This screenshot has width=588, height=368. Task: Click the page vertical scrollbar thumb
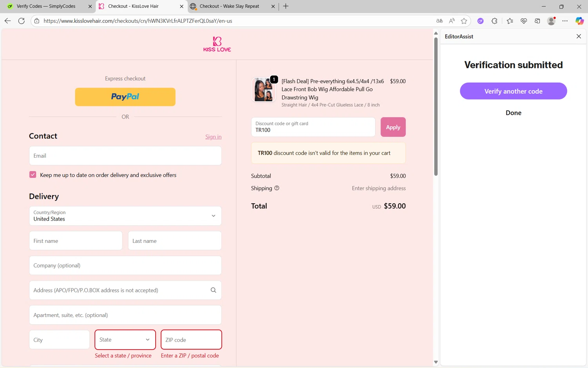pyautogui.click(x=436, y=106)
